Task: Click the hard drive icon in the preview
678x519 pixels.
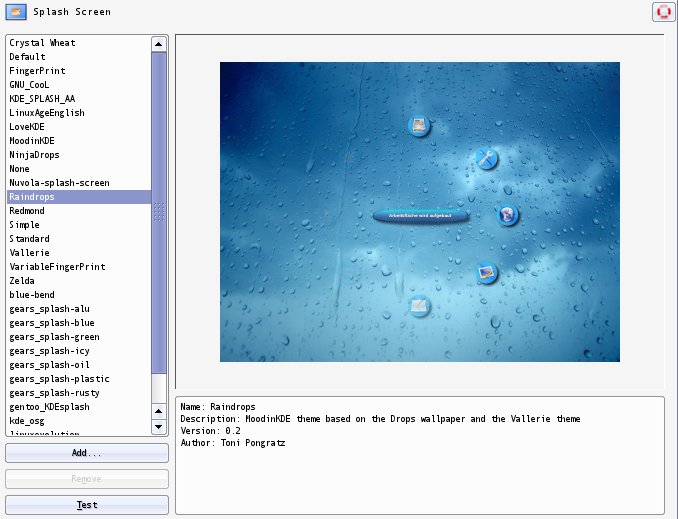Action: [x=419, y=125]
